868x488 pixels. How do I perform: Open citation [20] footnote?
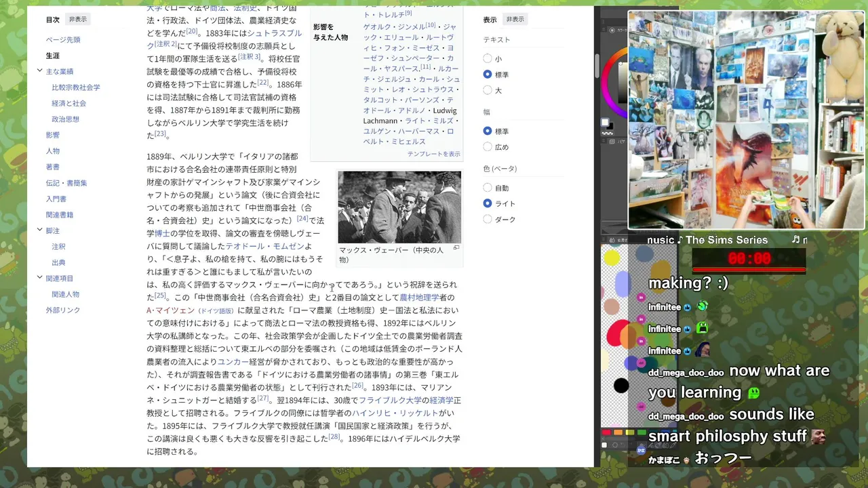pos(192,30)
